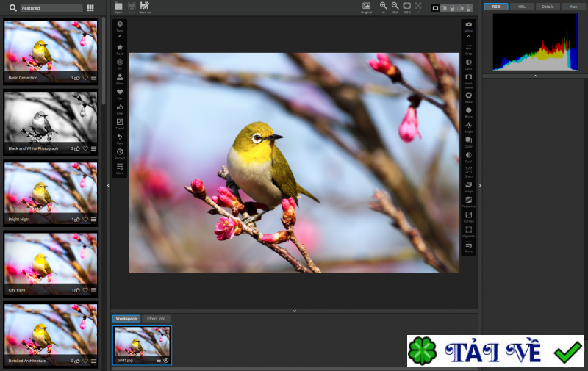This screenshot has width=588, height=371.
Task: Select the Workspace tab
Action: tap(126, 319)
